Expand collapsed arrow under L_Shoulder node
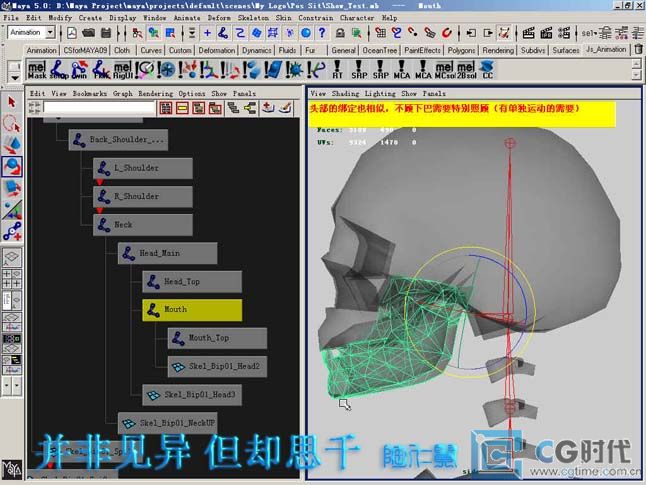The image size is (646, 485). tap(99, 182)
